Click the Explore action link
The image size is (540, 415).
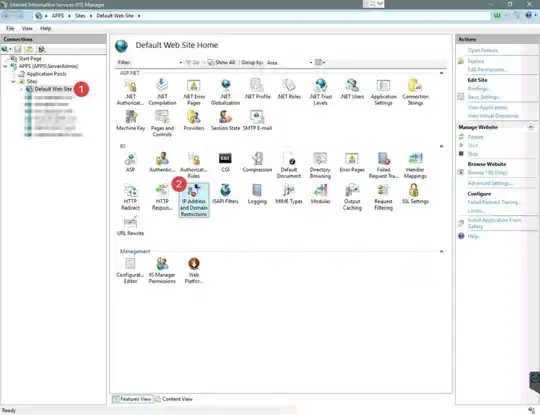tap(476, 61)
